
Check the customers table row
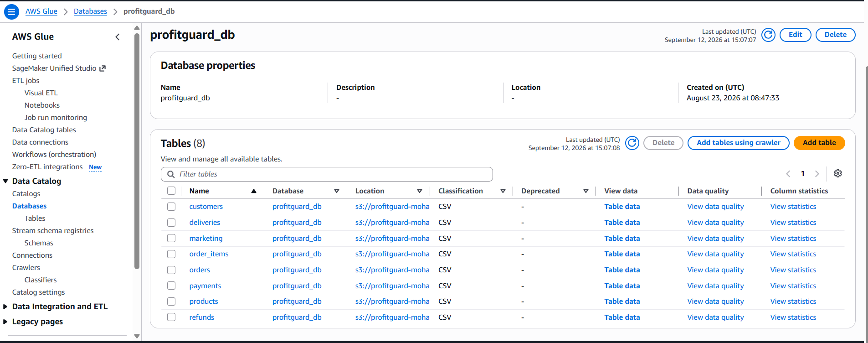pyautogui.click(x=171, y=207)
